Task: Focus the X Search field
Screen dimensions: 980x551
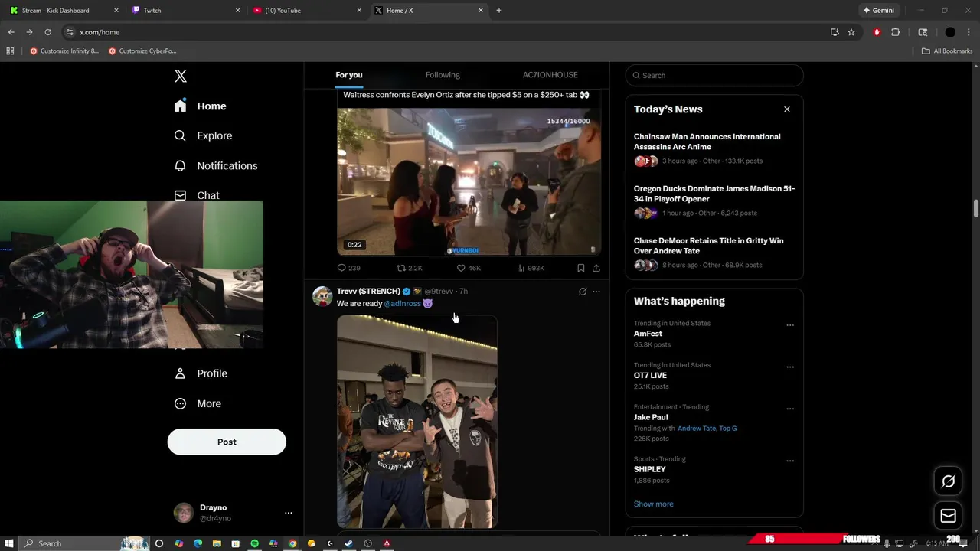Action: 714,75
